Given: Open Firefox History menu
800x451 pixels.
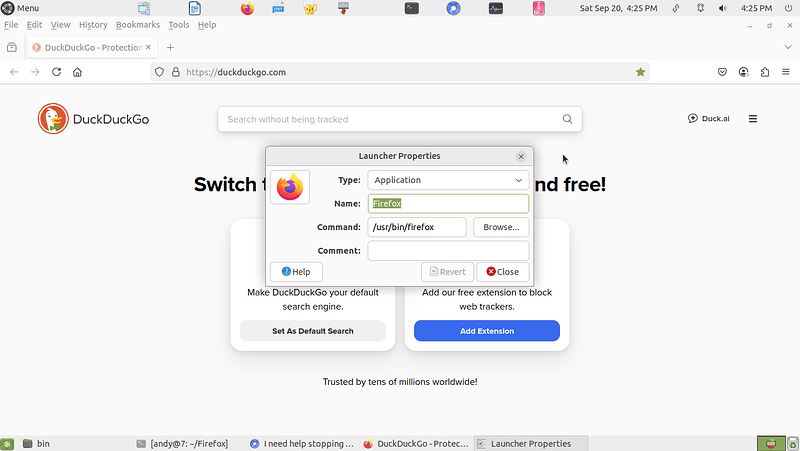Looking at the screenshot, I should (x=93, y=24).
